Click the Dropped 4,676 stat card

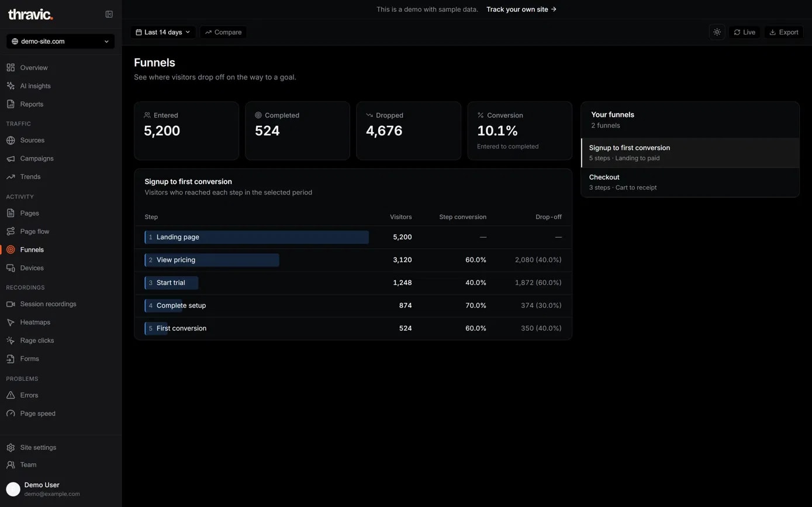tap(409, 131)
